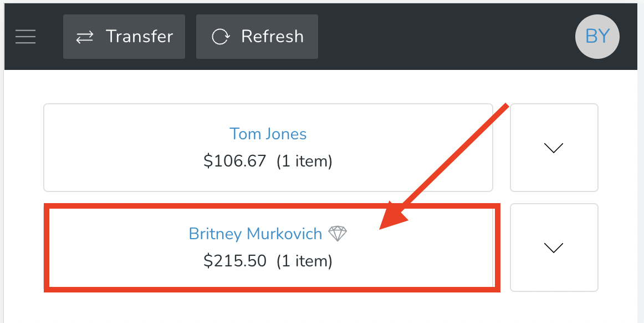
Task: Open the hamburger menu
Action: point(25,37)
